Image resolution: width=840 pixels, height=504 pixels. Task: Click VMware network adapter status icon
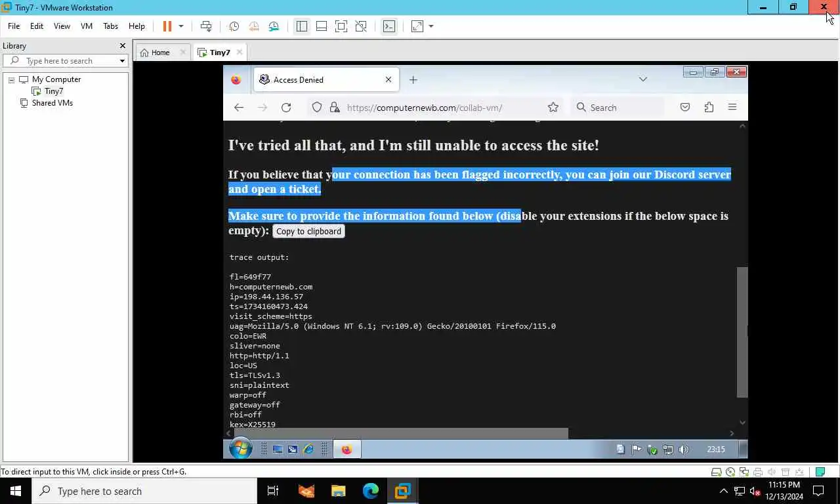click(744, 472)
